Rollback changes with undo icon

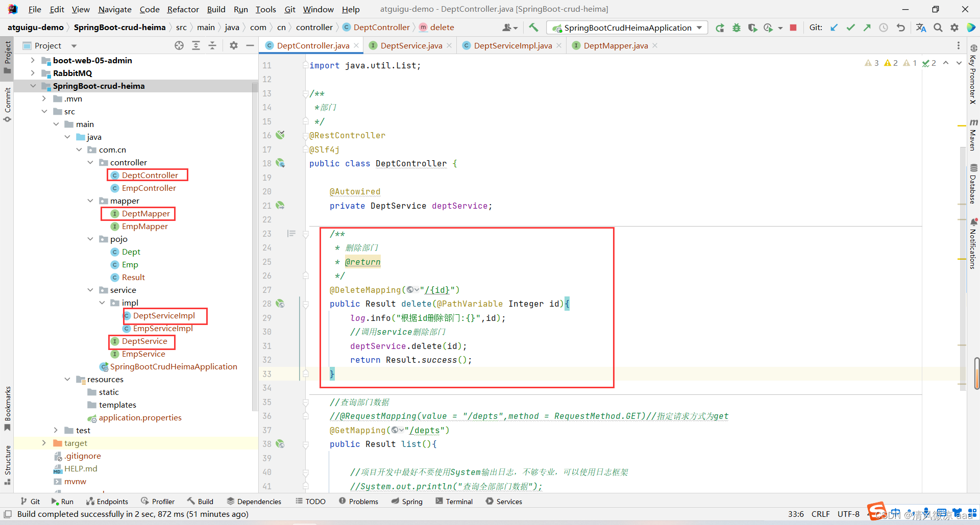900,28
